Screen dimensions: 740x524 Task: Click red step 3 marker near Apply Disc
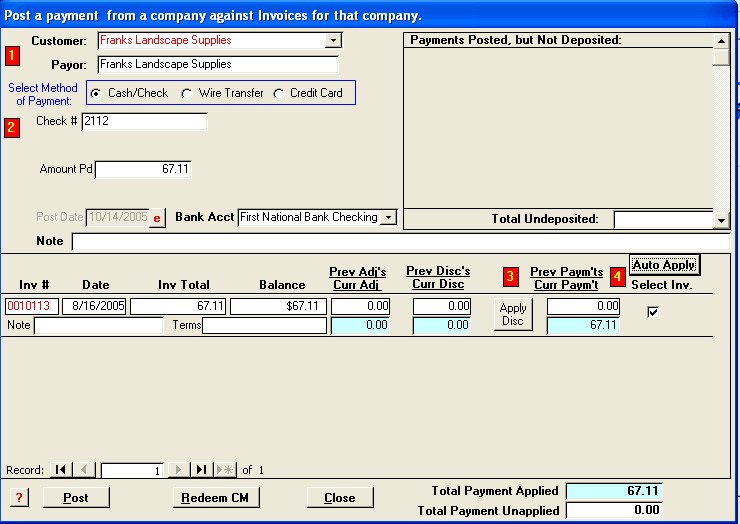510,276
